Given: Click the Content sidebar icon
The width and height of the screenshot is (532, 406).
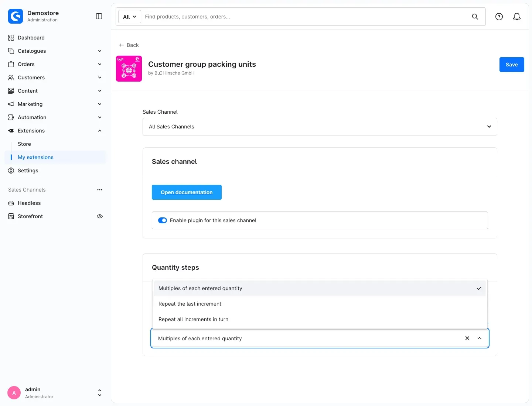Looking at the screenshot, I should (x=11, y=91).
